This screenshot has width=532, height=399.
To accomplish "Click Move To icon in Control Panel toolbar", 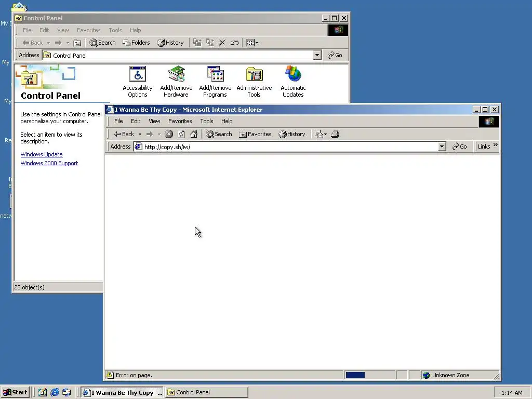I will pos(197,43).
